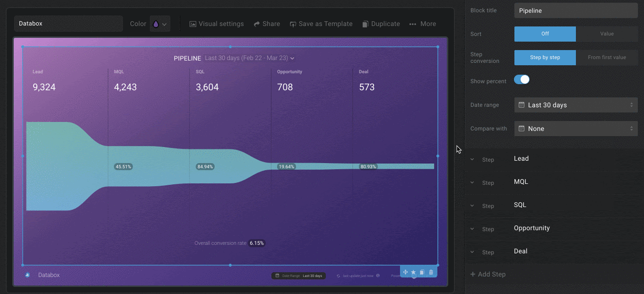The width and height of the screenshot is (644, 294).
Task: Click the Add Step button
Action: point(488,274)
